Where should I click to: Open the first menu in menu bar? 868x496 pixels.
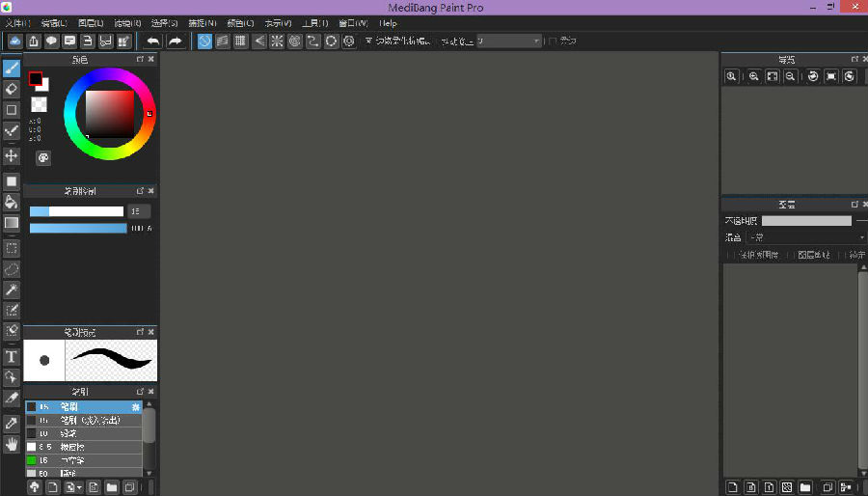(16, 23)
